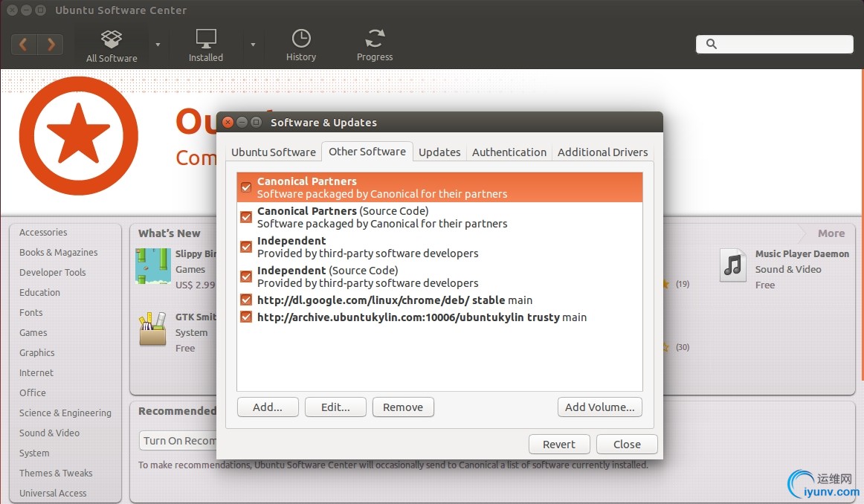
Task: Switch to the Updates tab
Action: point(439,152)
